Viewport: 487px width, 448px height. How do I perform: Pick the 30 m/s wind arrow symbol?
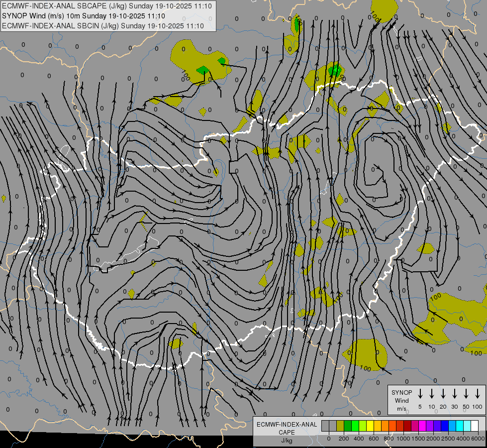(x=454, y=394)
